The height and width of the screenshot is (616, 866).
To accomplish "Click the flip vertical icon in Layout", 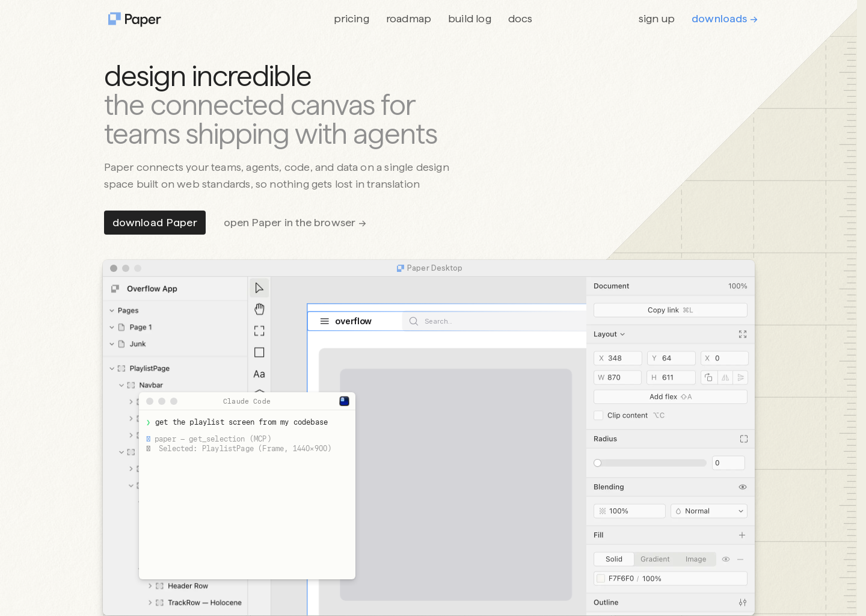I will click(x=741, y=377).
